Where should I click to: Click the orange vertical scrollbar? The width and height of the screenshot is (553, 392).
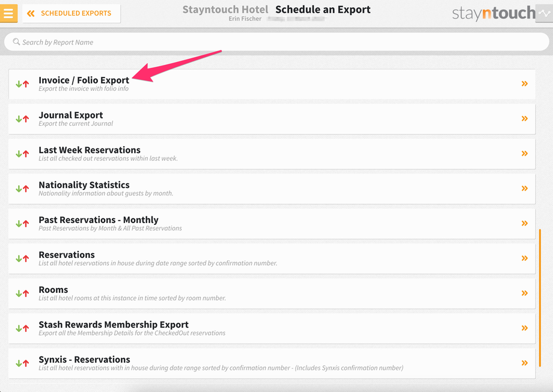540,298
